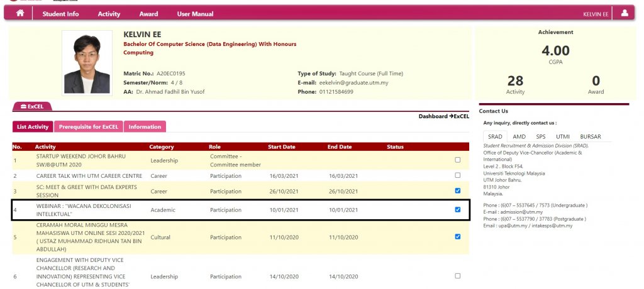
Task: Uncheck the Webinar Wacana Dekolonisasi checkbox
Action: [x=457, y=210]
